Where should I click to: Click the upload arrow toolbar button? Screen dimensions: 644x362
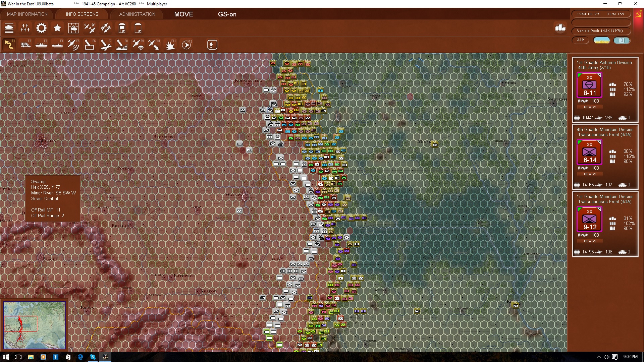pos(212,45)
